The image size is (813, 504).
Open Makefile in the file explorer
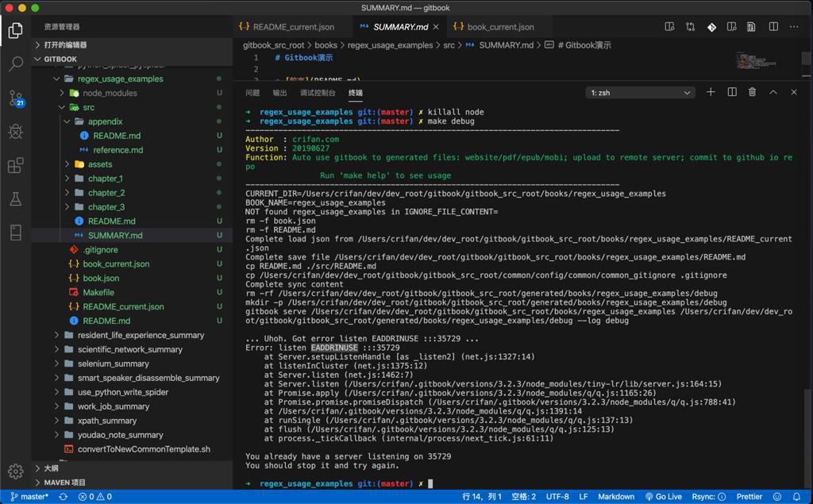pos(98,292)
